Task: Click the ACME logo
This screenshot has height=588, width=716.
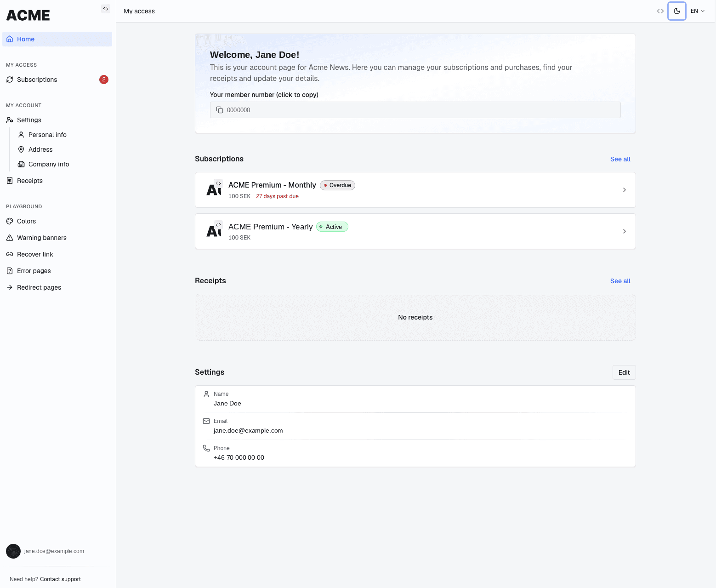Action: [x=28, y=15]
